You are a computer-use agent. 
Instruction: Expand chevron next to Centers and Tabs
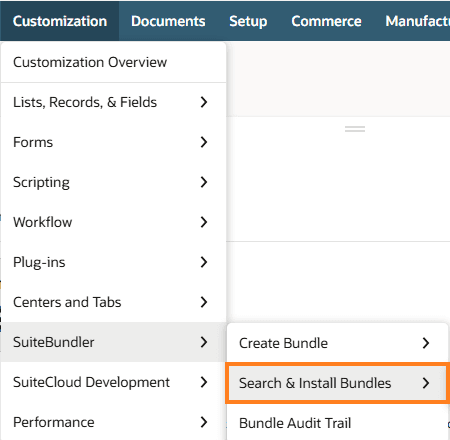coord(204,302)
